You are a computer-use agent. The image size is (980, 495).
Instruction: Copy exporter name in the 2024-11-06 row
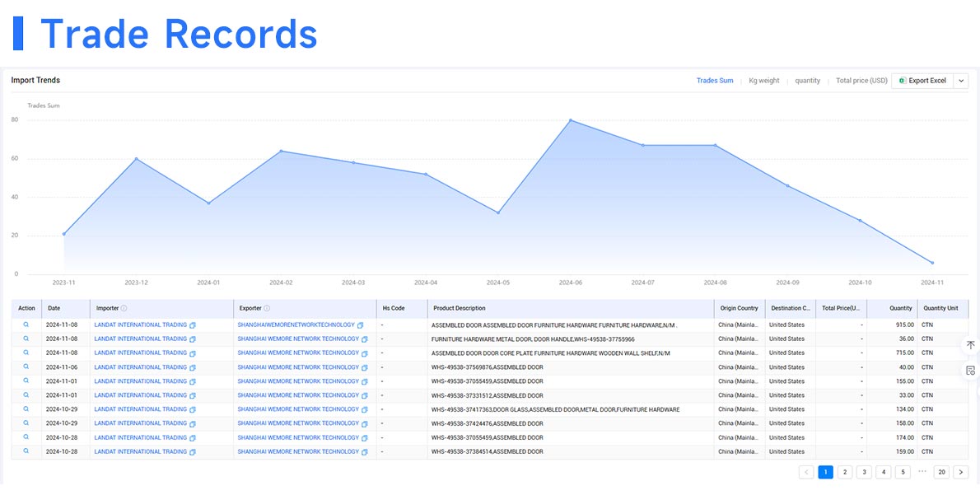click(x=364, y=367)
